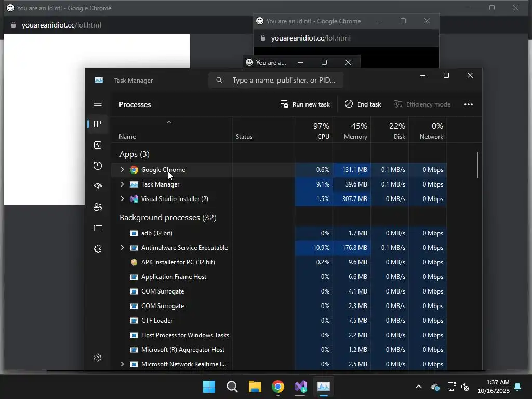The height and width of the screenshot is (399, 532).
Task: Click network display icon in system tray
Action: click(x=451, y=387)
